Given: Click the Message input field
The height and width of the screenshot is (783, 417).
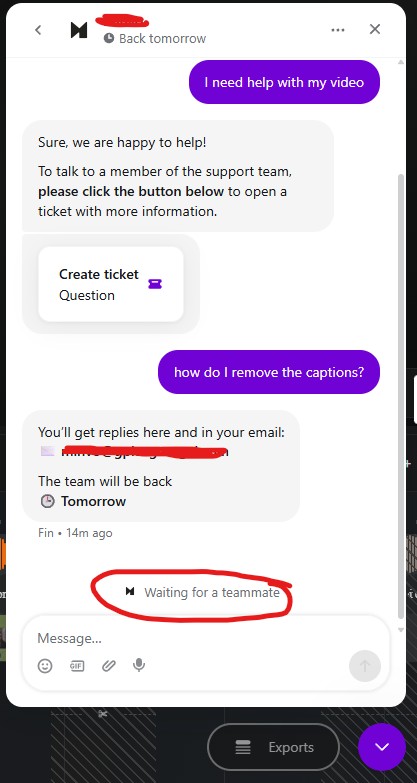Looking at the screenshot, I should pyautogui.click(x=190, y=638).
